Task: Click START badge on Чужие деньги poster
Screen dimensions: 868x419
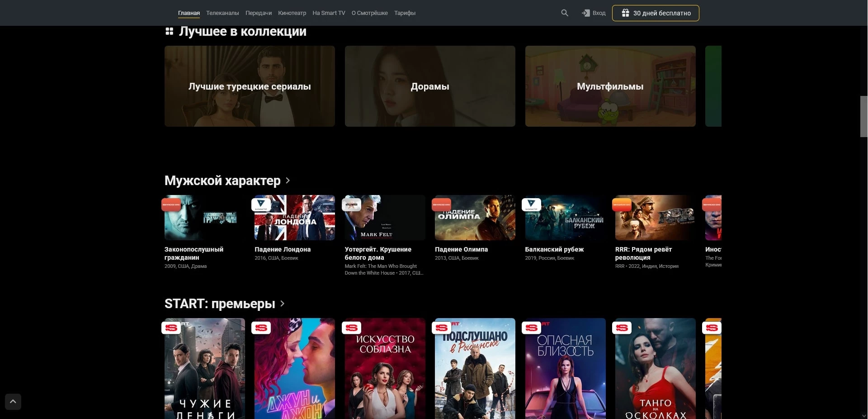Action: (x=171, y=328)
